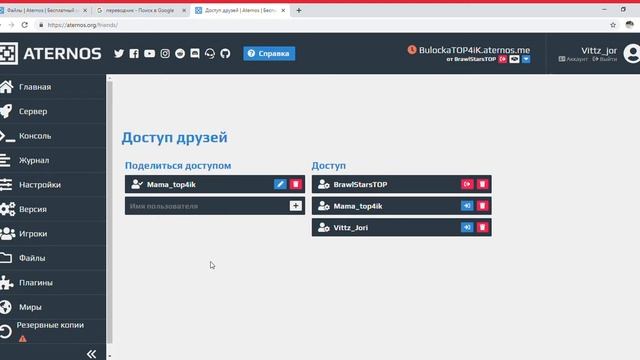640x360 pixels.
Task: Open a new browser tab
Action: (x=299, y=11)
